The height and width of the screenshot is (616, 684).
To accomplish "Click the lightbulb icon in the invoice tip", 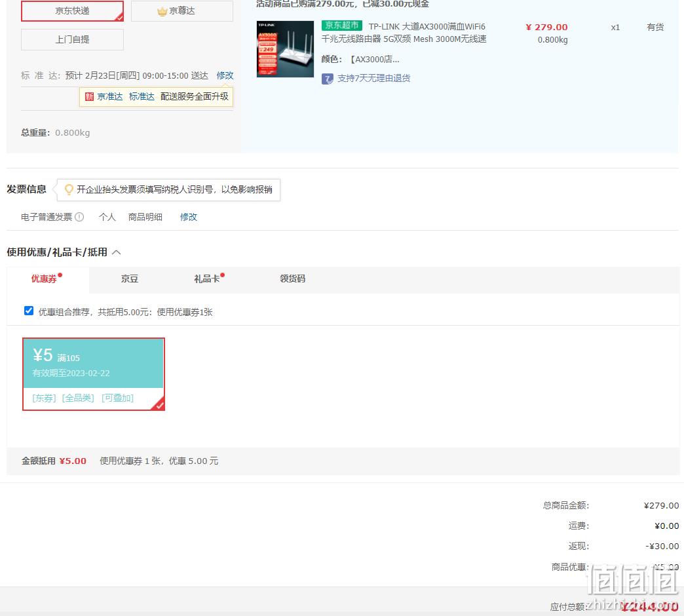I will tap(69, 190).
